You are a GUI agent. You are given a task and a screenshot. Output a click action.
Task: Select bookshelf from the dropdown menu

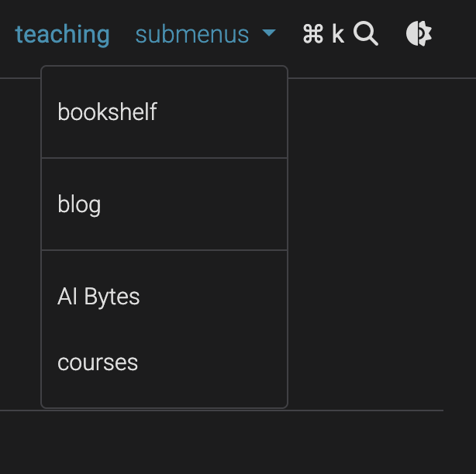[107, 112]
